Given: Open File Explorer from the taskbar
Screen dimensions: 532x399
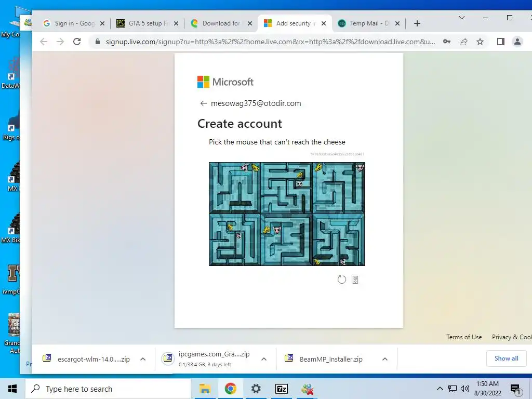Looking at the screenshot, I should [205, 389].
